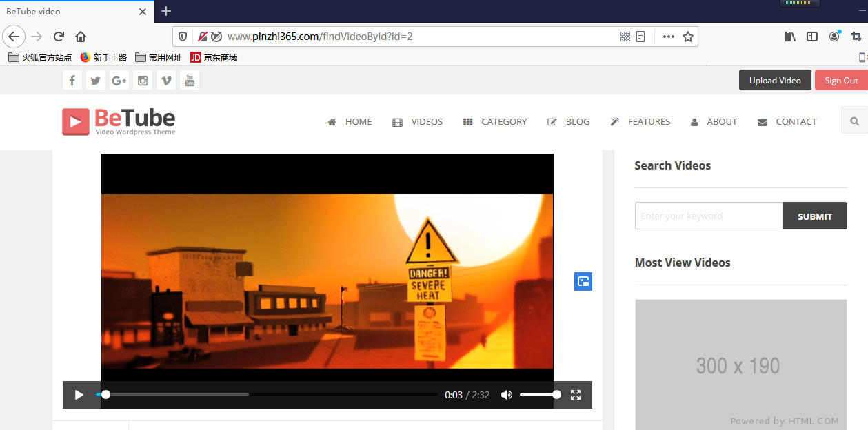
Task: Go forward with the browser arrow
Action: pyautogui.click(x=37, y=37)
